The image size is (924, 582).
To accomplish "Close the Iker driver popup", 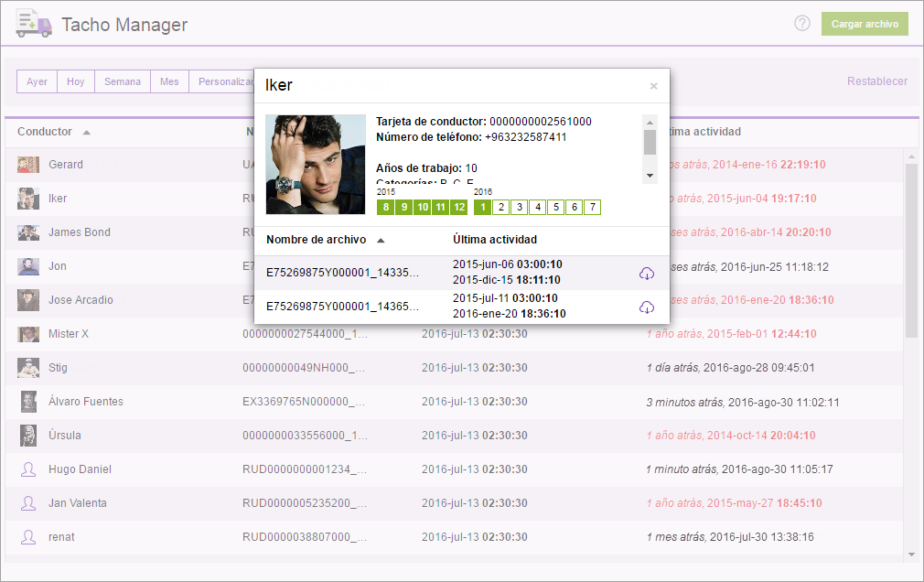I will 653,86.
